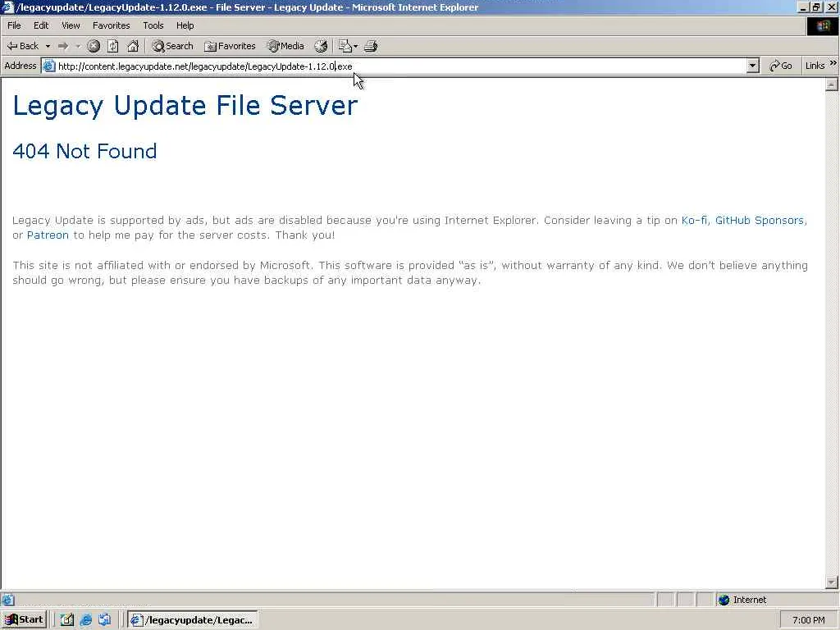Open the Tools menu
840x630 pixels.
153,25
